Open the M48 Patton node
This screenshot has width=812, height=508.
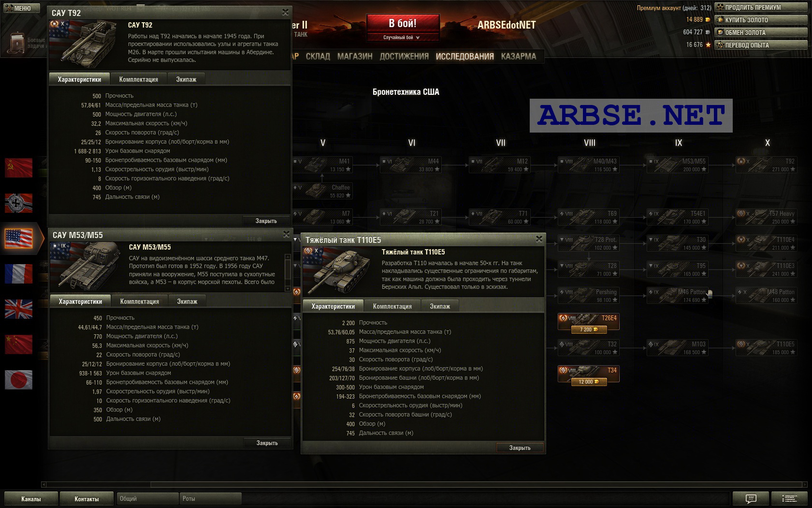coord(766,296)
